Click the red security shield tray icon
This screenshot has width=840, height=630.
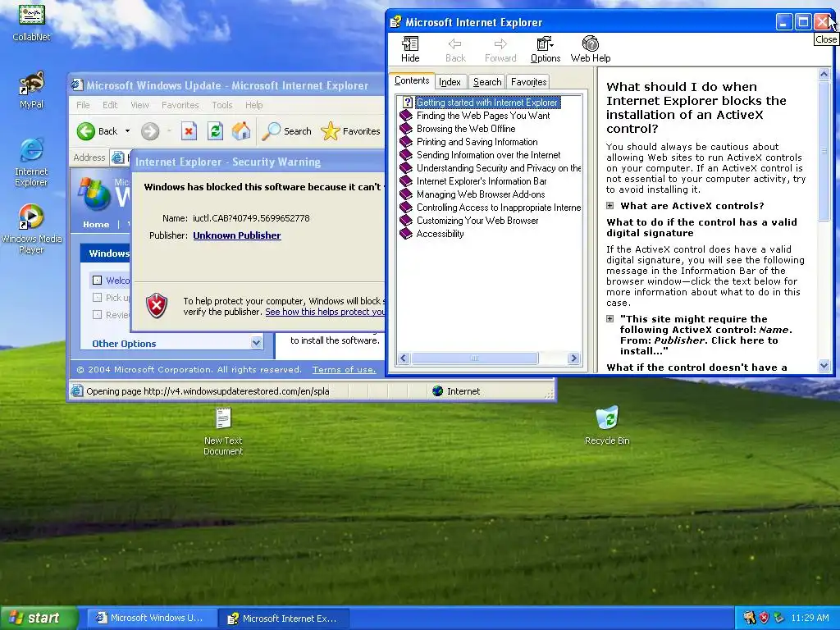(764, 619)
